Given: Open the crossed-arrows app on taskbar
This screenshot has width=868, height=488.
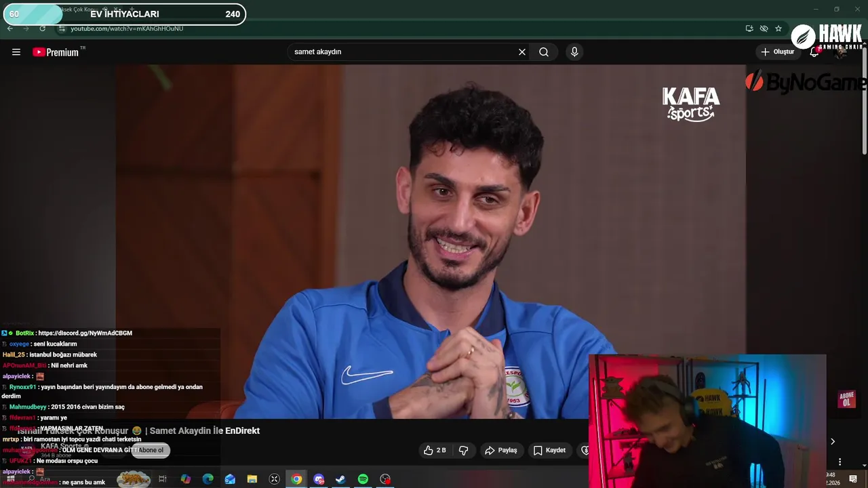Looking at the screenshot, I should [x=275, y=479].
